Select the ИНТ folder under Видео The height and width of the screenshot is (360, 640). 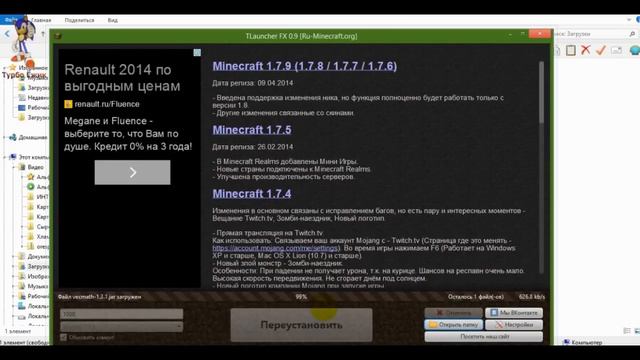point(38,197)
